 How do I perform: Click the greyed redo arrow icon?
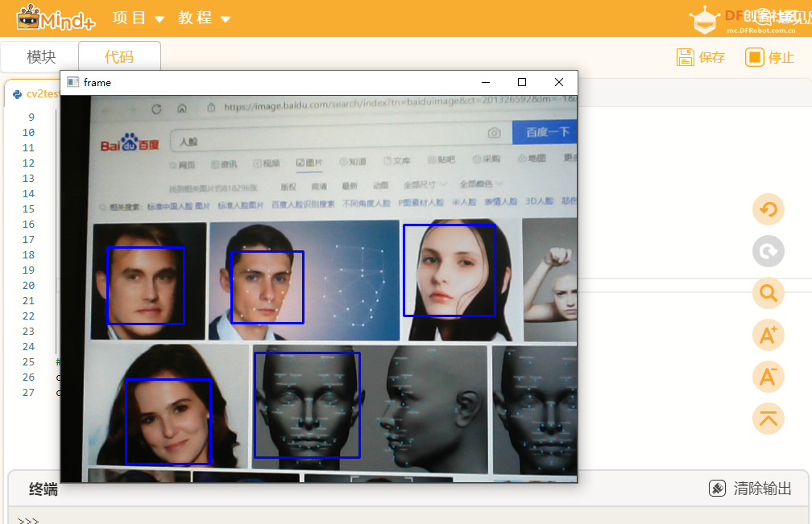[x=768, y=251]
